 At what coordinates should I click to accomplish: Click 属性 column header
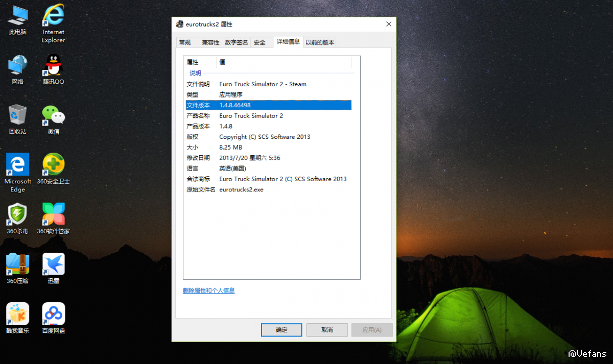tap(200, 62)
